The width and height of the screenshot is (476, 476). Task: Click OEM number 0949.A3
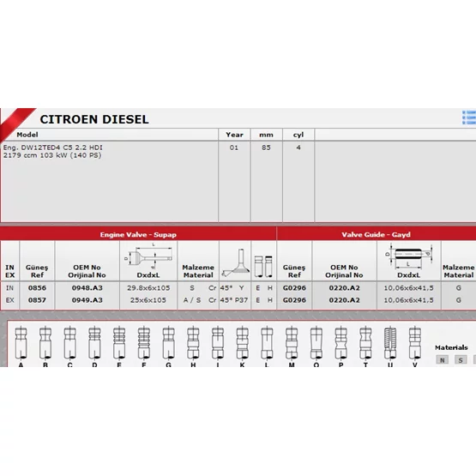(87, 300)
